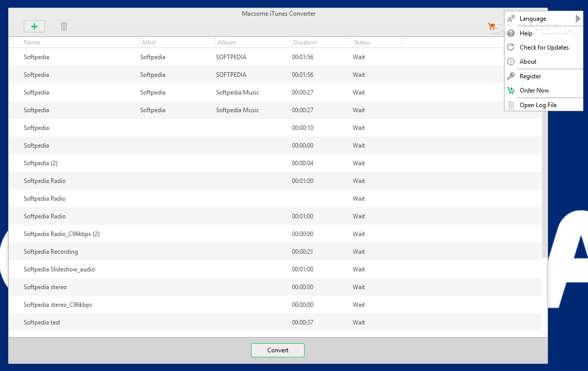The image size is (588, 371).
Task: Choose Register from the menu
Action: [543, 76]
